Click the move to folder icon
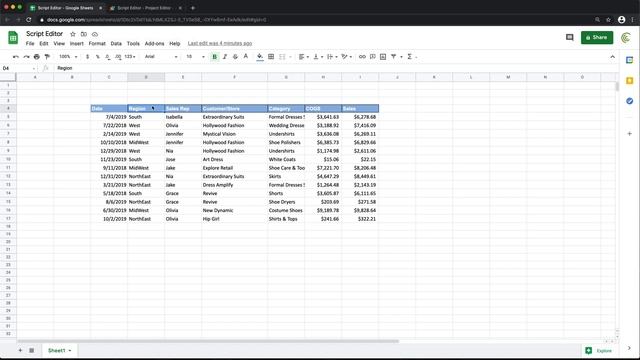Image resolution: width=640 pixels, height=360 pixels. (x=84, y=34)
